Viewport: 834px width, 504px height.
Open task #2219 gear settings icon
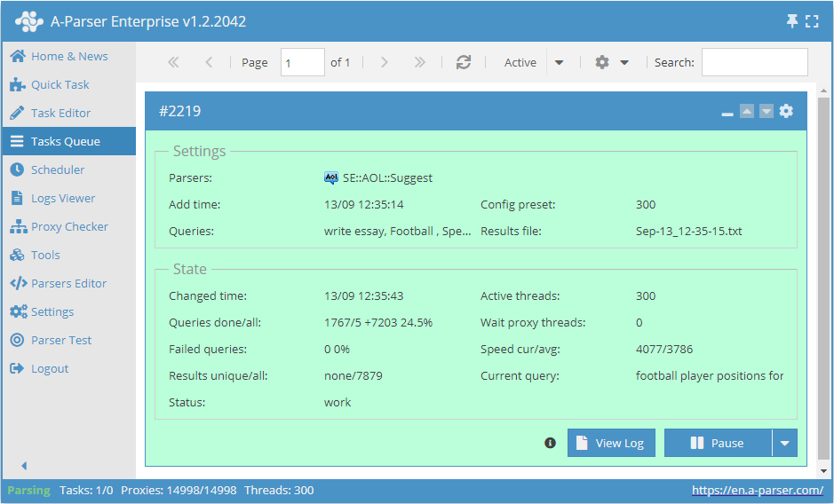click(x=786, y=112)
